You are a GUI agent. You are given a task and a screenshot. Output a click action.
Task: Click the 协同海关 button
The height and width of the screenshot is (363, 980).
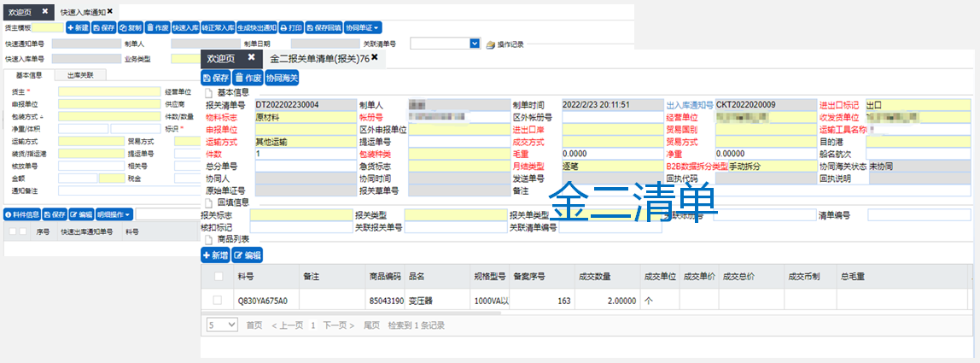pos(282,79)
